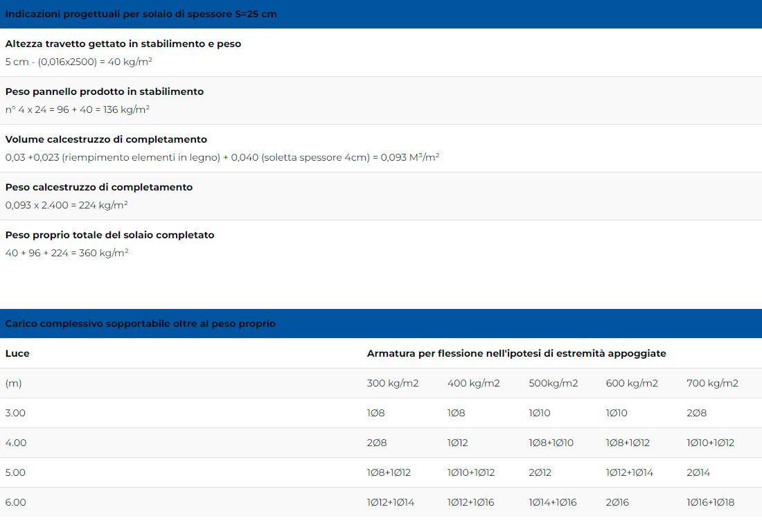
Task: Select the '300 kg/m2' column label
Action: 393,383
